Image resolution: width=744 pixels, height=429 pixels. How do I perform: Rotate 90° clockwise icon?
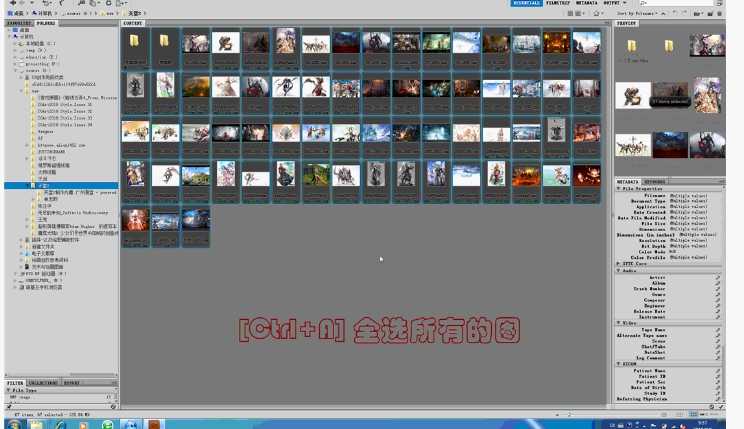click(683, 14)
